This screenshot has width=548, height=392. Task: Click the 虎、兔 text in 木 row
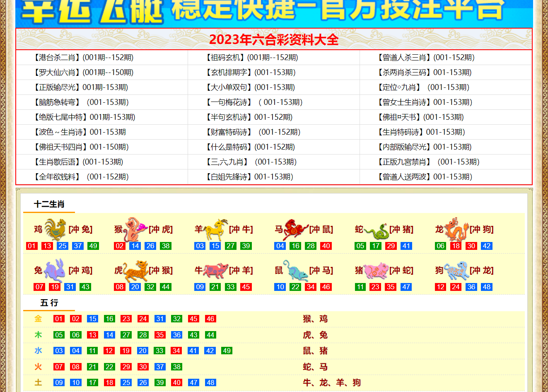[315, 335]
